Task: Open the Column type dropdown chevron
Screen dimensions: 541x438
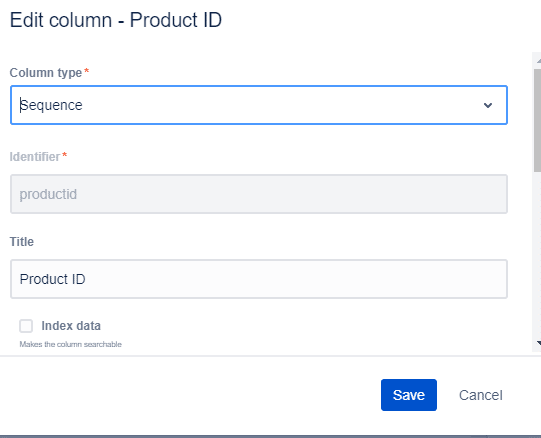Action: 488,105
